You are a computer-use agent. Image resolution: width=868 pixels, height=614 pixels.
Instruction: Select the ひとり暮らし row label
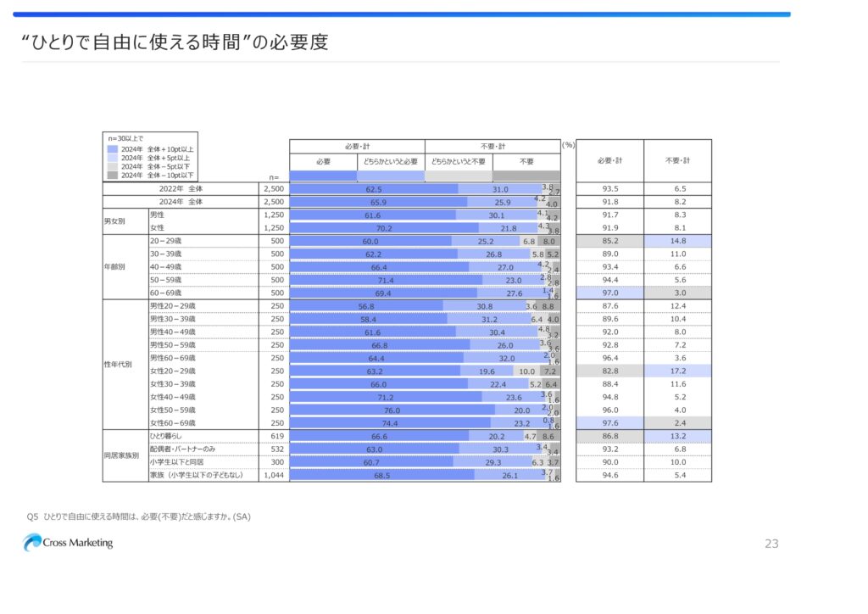[x=166, y=436]
